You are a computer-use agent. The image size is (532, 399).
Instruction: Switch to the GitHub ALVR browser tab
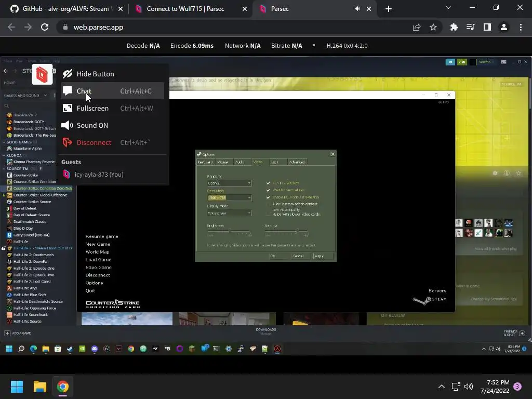[x=65, y=9]
